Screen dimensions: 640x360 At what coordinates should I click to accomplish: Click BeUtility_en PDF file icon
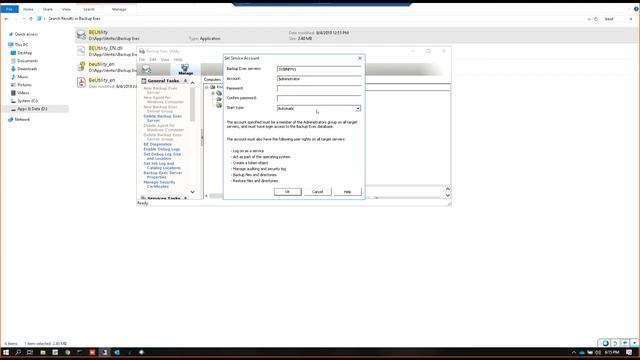tap(81, 83)
